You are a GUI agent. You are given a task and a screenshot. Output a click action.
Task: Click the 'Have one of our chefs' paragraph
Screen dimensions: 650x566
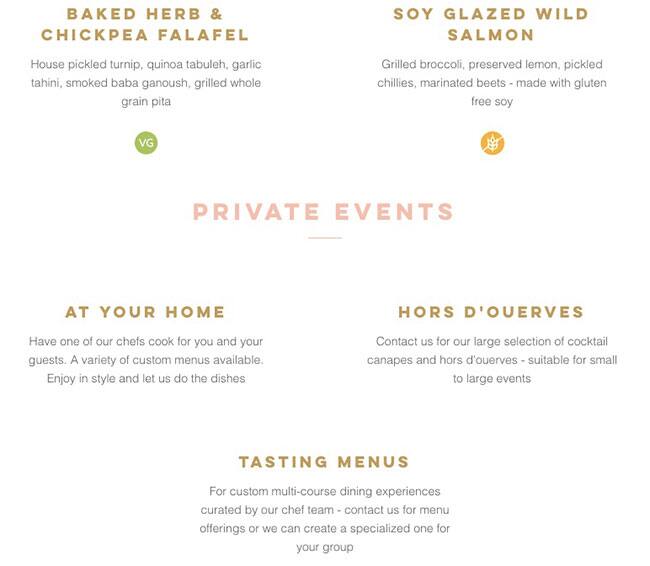click(x=146, y=360)
